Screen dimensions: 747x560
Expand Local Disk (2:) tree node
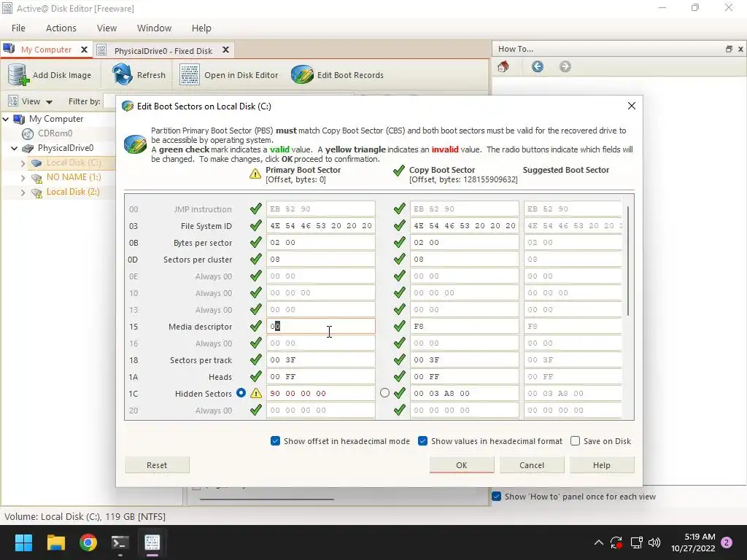click(x=23, y=192)
